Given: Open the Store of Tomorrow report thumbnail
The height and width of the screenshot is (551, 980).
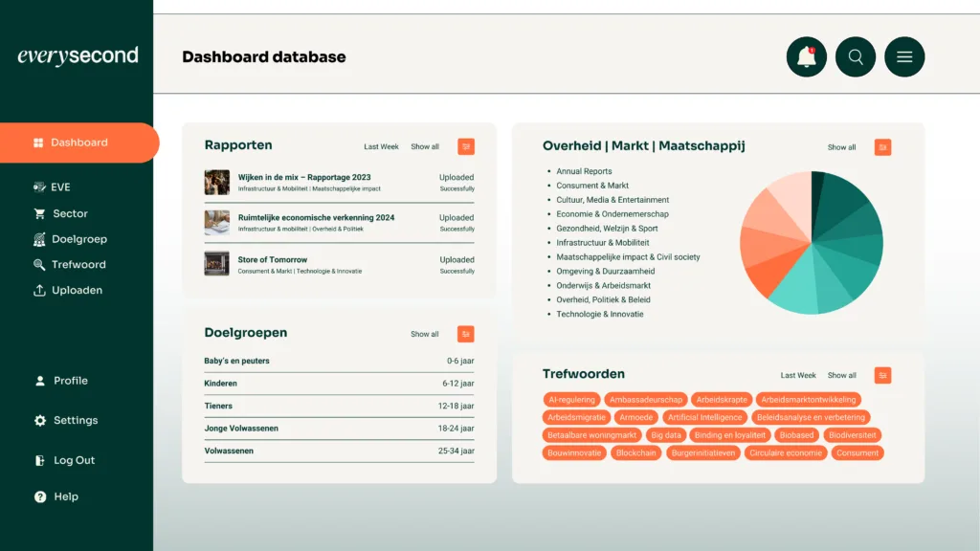Looking at the screenshot, I should click(x=216, y=264).
